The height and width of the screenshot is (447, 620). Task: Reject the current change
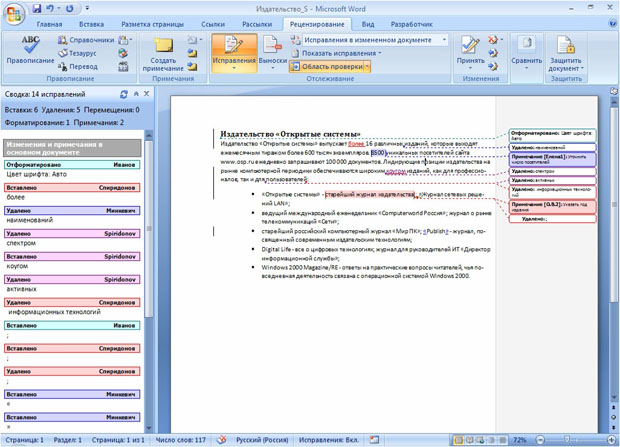click(493, 40)
